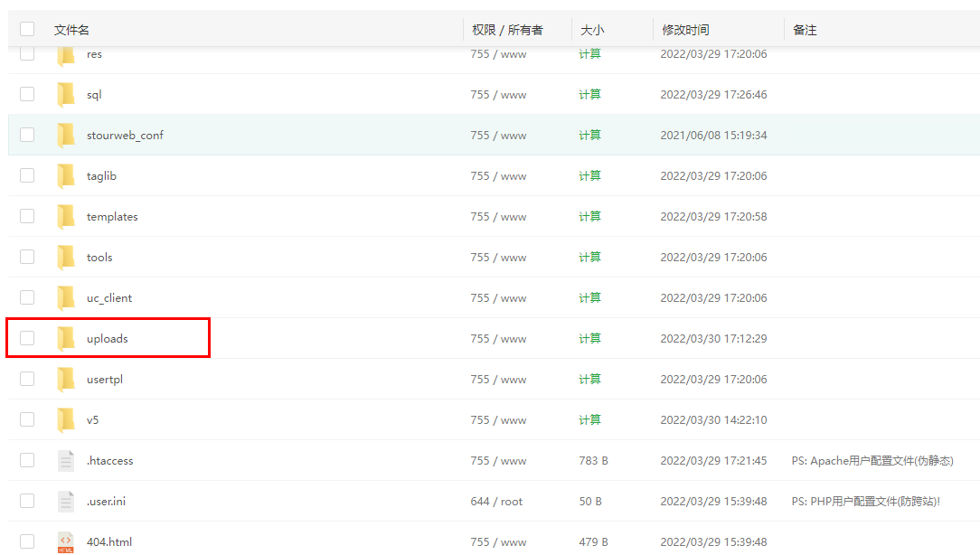Image resolution: width=980 pixels, height=555 pixels.
Task: Check the box for uploads folder
Action: pos(27,338)
